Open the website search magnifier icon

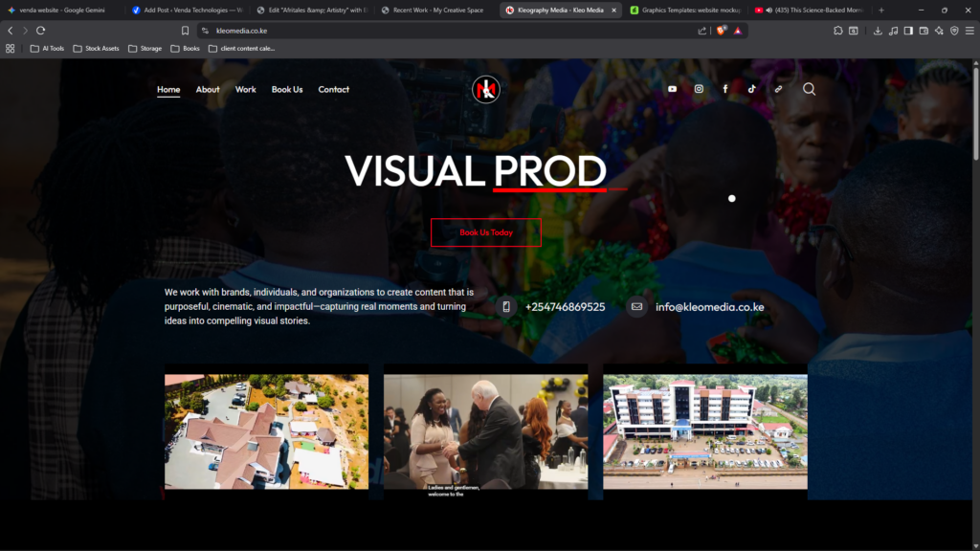(809, 89)
